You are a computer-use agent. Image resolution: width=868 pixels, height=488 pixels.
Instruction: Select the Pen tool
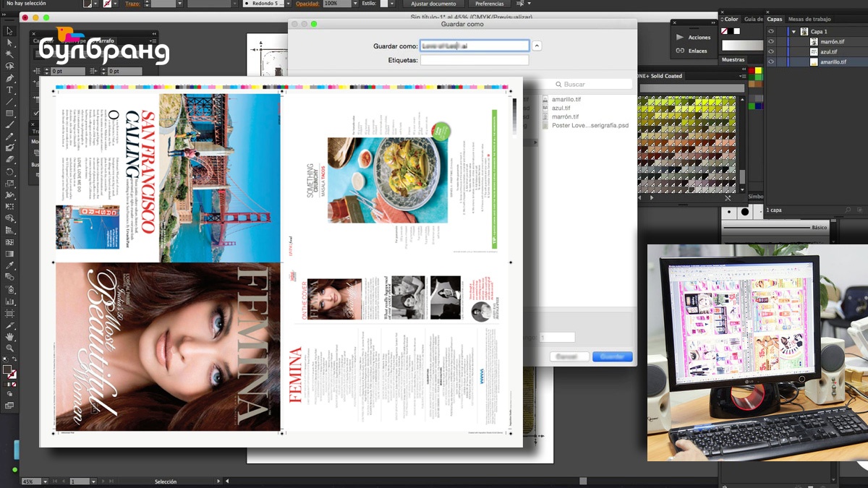tap(10, 78)
